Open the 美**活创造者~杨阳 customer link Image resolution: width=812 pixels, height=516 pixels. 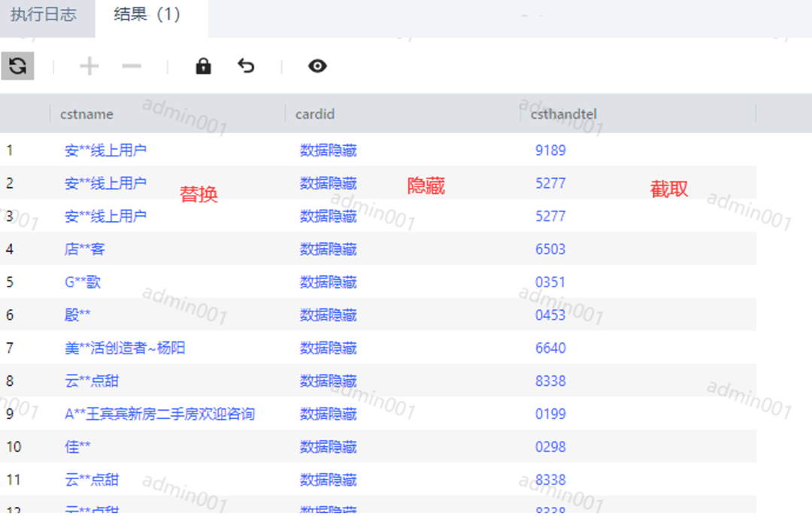pyautogui.click(x=124, y=348)
